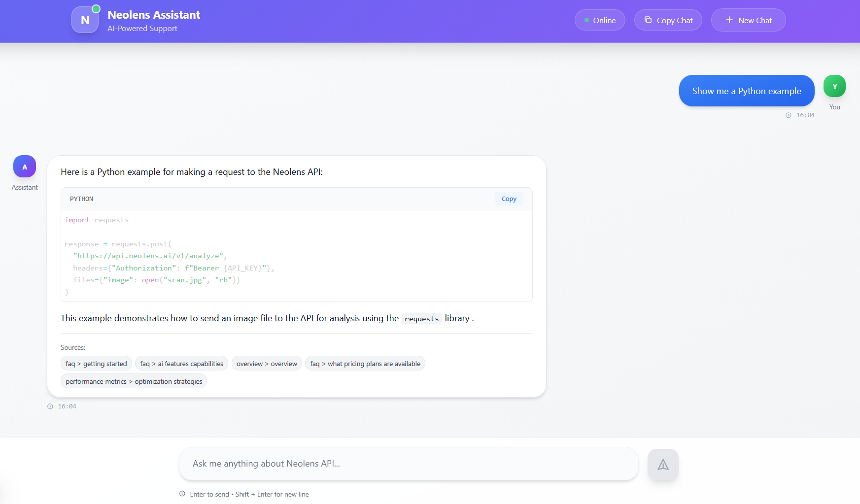Image resolution: width=860 pixels, height=504 pixels.
Task: Click the plus icon next to New Chat
Action: click(x=729, y=20)
